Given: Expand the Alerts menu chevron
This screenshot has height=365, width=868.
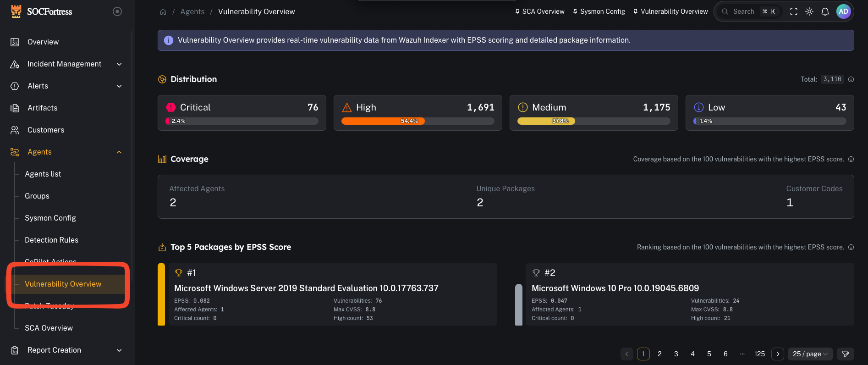Looking at the screenshot, I should click(119, 86).
